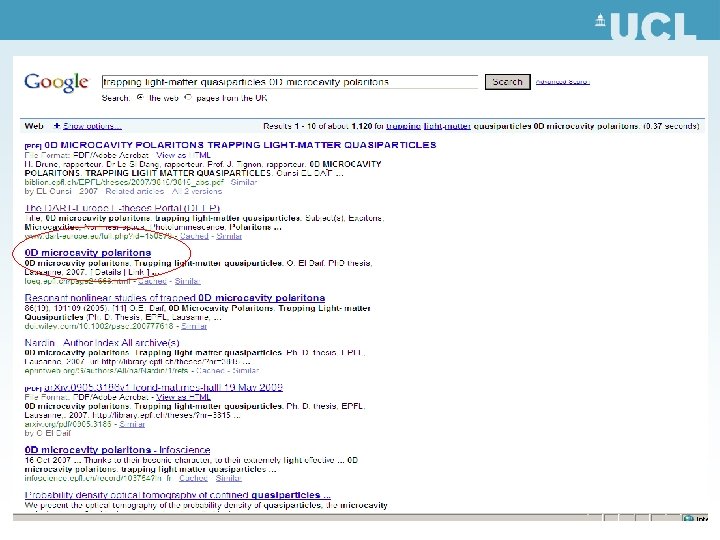Focus the Google search query field
720x540 pixels.
tap(290, 82)
